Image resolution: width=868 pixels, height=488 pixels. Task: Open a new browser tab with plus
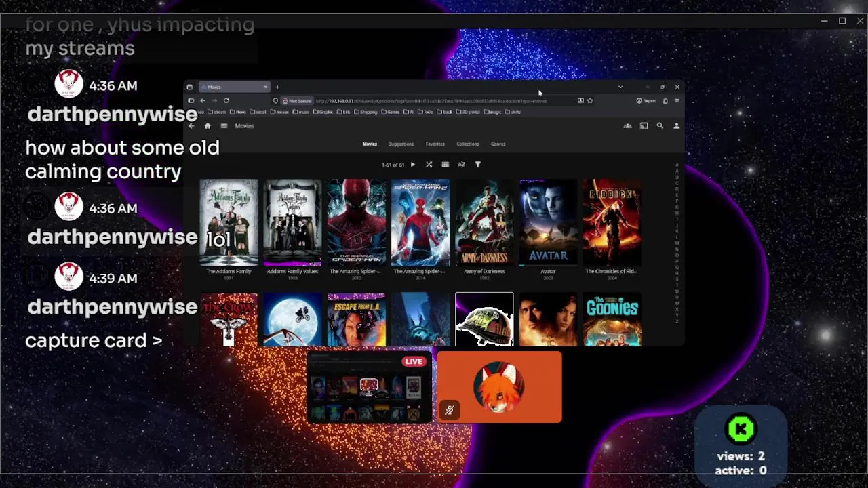click(x=277, y=87)
